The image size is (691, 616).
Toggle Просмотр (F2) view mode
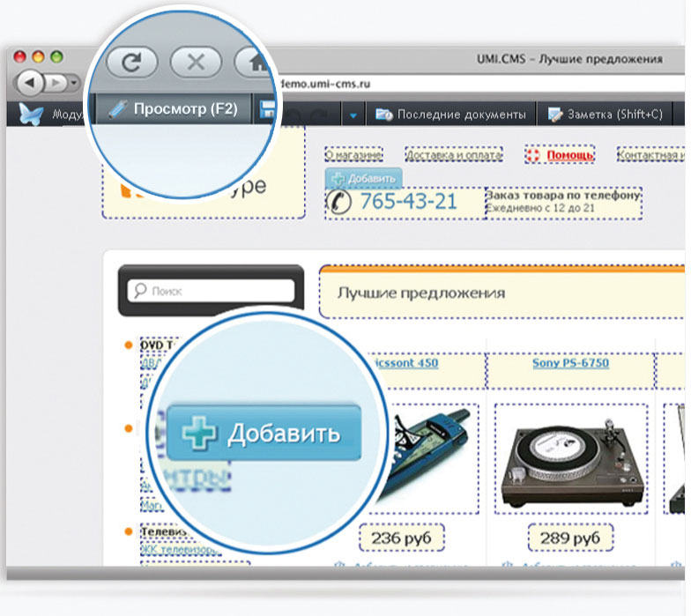click(173, 110)
